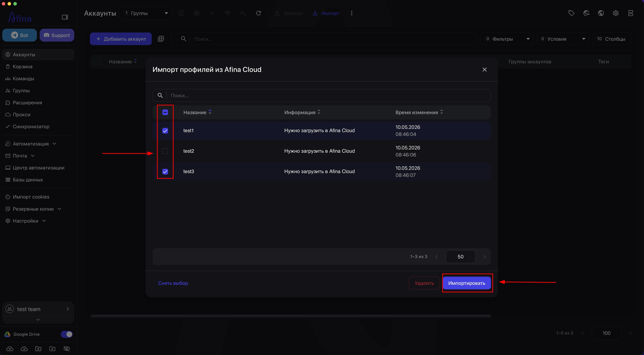
Task: Click the sidebar collapse panel icon
Action: tap(65, 17)
